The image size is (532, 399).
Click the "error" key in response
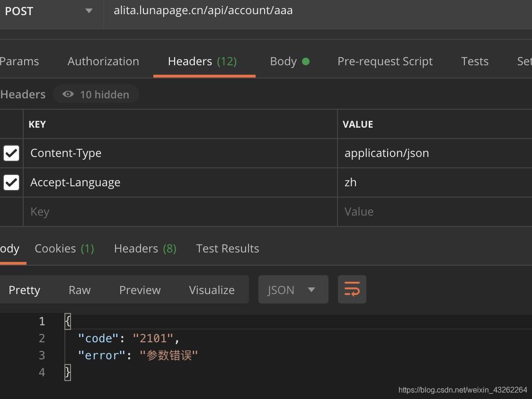pos(102,355)
